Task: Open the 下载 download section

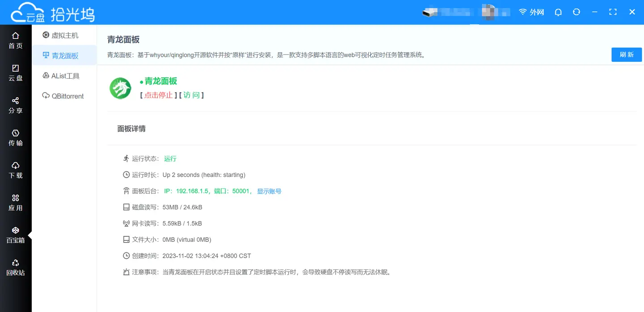Action: coord(16,170)
